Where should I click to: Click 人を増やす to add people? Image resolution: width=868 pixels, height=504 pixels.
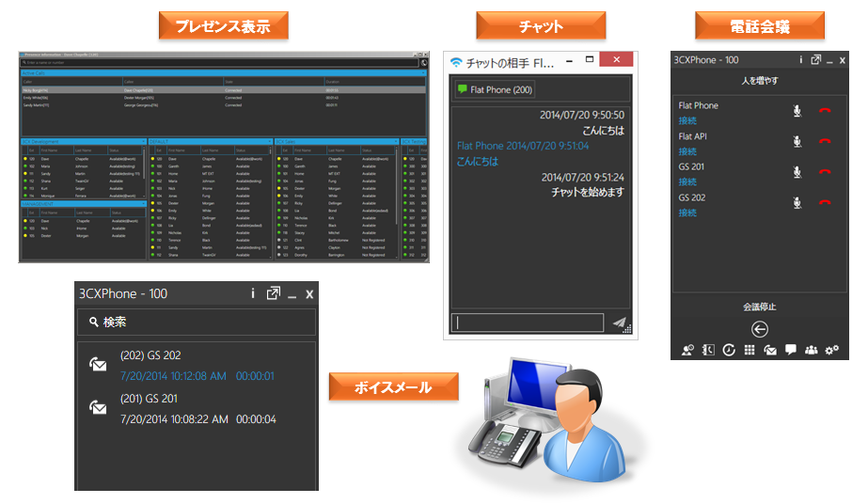pos(760,81)
